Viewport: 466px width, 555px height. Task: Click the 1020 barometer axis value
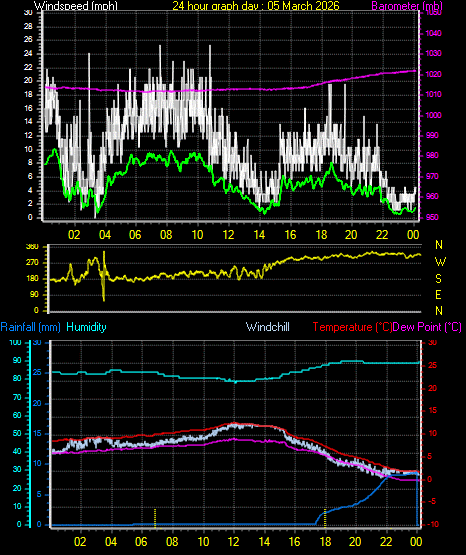tap(433, 74)
